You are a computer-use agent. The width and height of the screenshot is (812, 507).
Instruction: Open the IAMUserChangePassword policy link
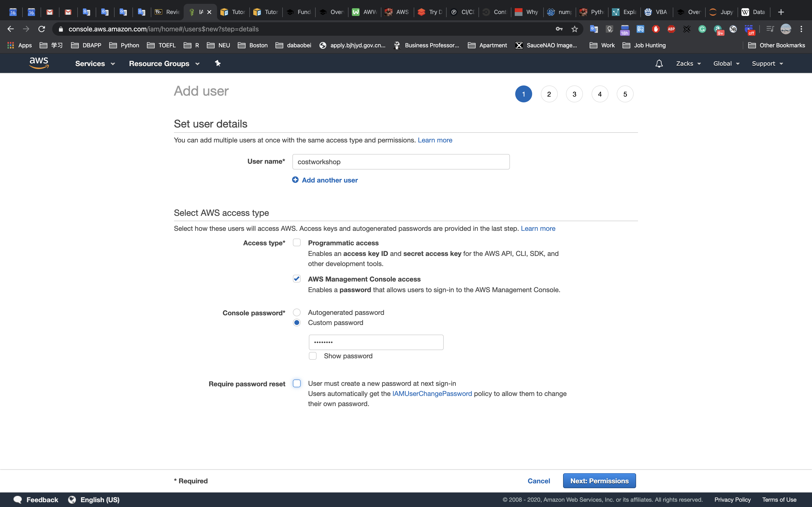pos(432,393)
